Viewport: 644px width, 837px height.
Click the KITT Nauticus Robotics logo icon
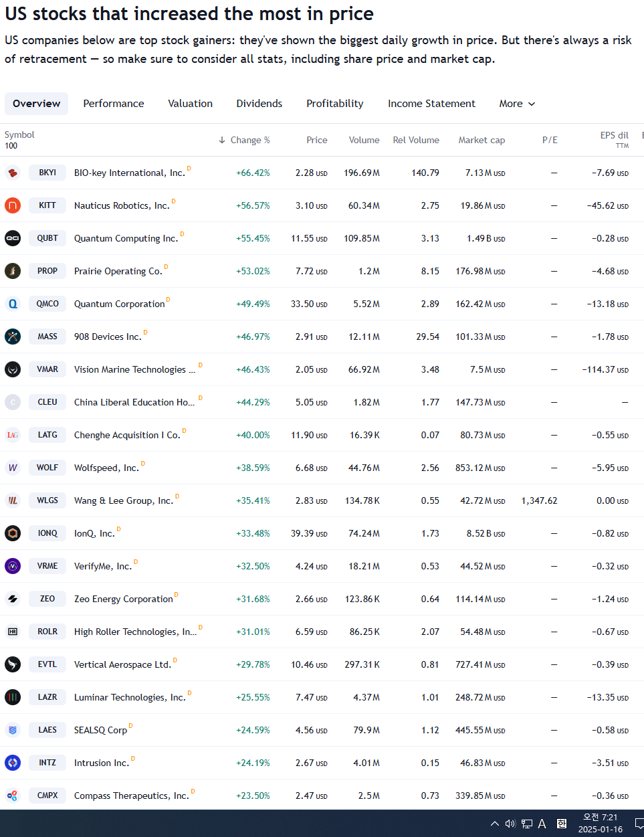point(13,205)
